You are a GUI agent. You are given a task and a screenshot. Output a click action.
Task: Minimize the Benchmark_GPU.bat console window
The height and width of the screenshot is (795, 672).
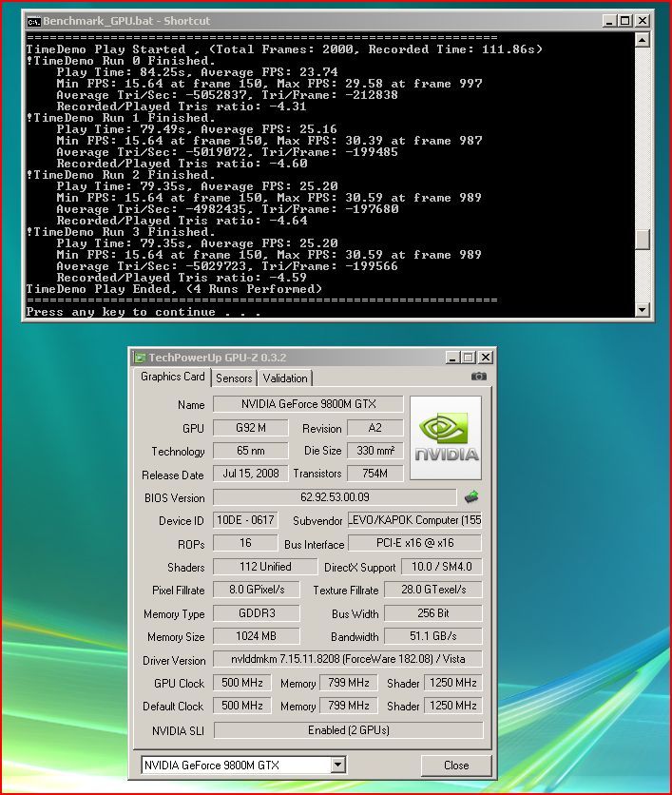[x=609, y=21]
